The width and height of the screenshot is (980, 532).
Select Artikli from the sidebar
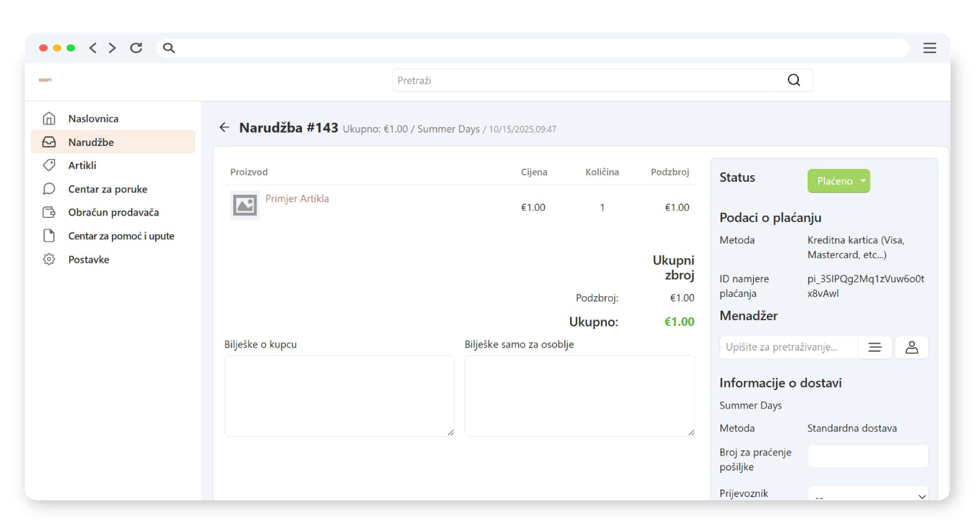(x=82, y=165)
